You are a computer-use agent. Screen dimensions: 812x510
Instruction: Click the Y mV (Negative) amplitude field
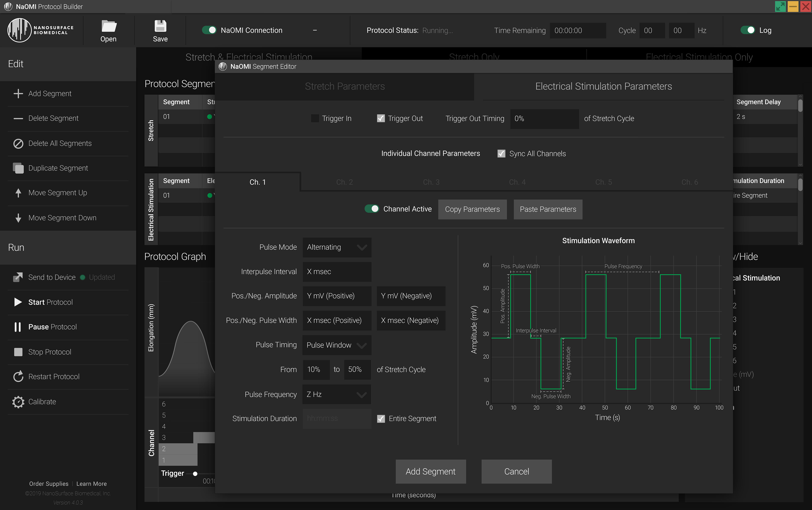click(x=411, y=296)
